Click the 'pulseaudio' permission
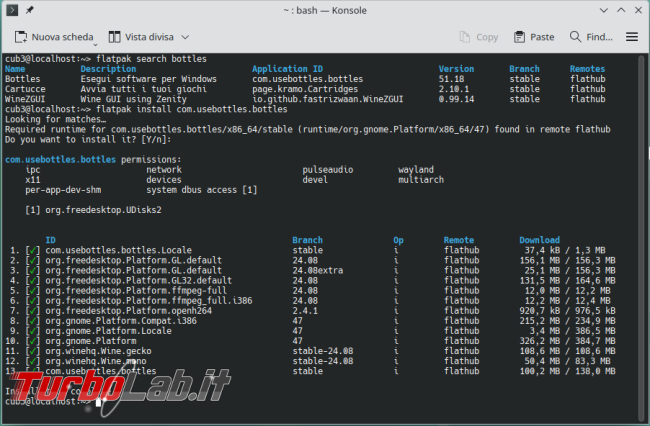The image size is (650, 426). [328, 169]
